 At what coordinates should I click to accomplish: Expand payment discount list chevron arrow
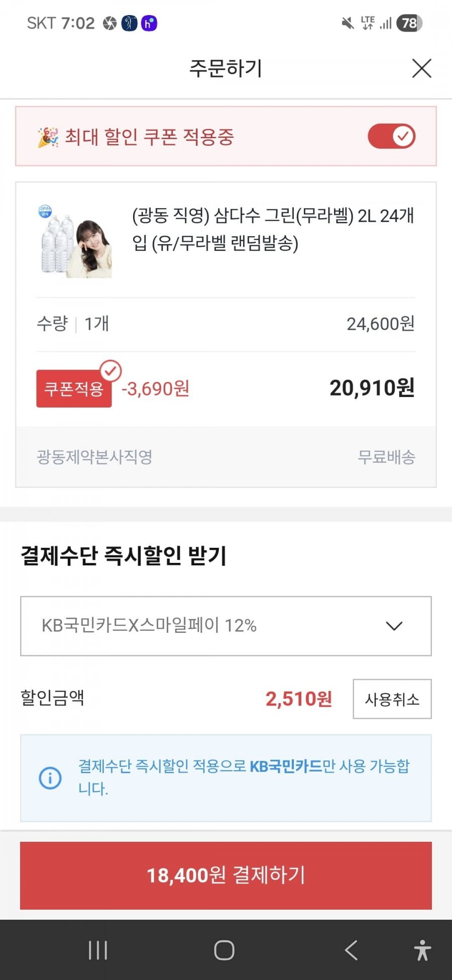point(394,626)
